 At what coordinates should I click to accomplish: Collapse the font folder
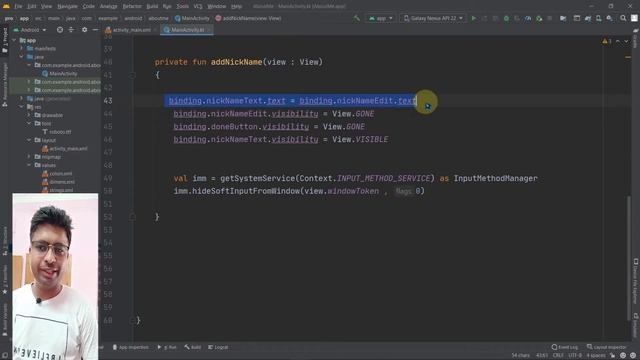29,123
